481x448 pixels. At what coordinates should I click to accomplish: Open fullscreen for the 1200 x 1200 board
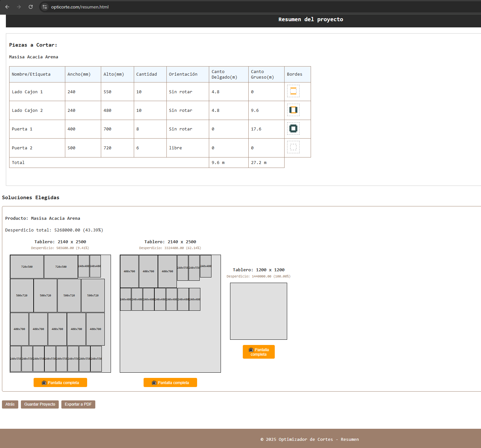[259, 352]
